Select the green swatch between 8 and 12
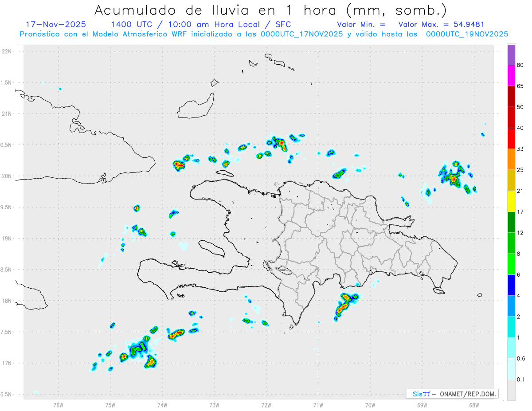532x411 pixels. (x=511, y=243)
